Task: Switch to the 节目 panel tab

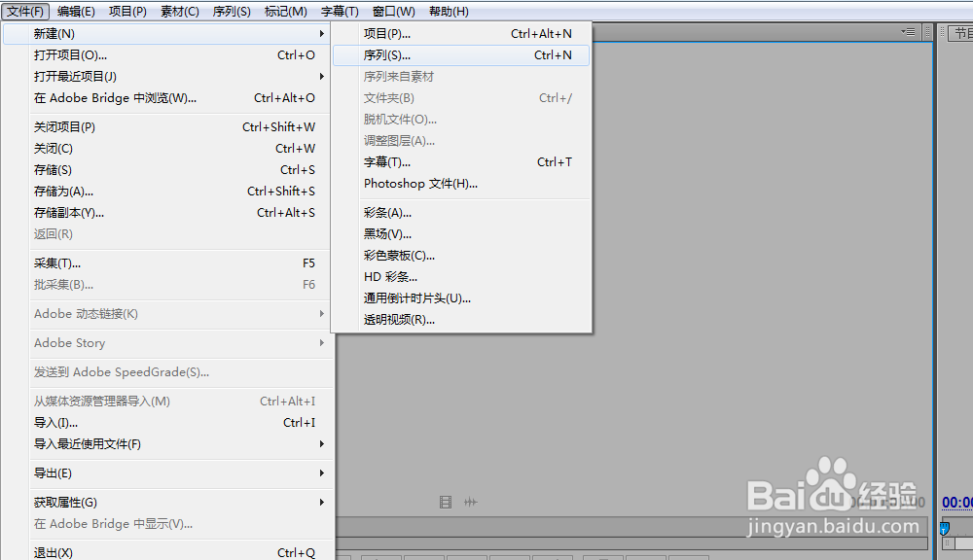Action: (961, 33)
